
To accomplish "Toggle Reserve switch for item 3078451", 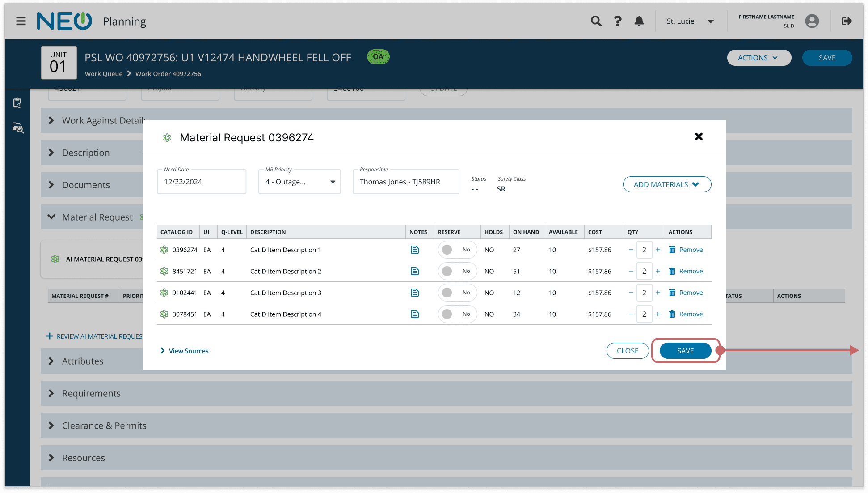I will 457,314.
